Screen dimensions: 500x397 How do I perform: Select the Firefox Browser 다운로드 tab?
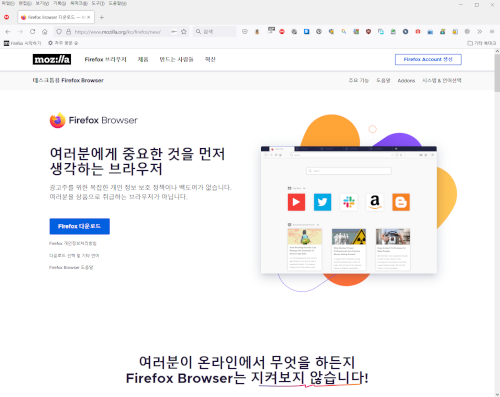[56, 17]
